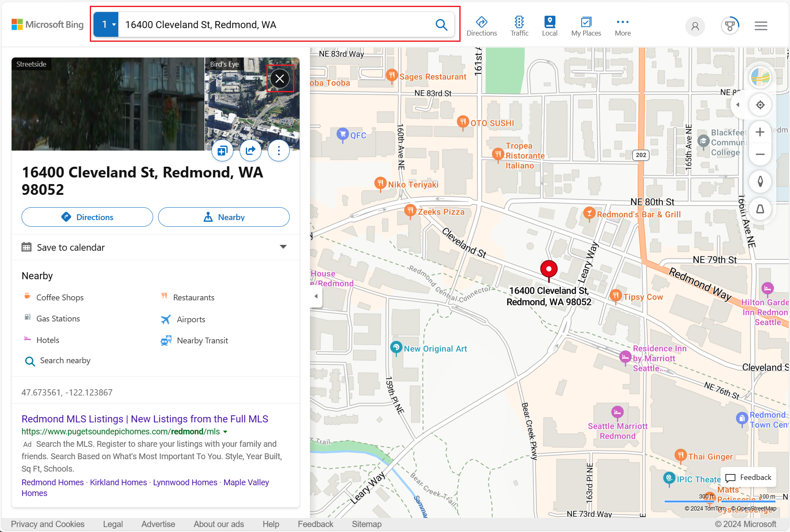Click the Microsoft Bing logo
790x532 pixels.
48,25
